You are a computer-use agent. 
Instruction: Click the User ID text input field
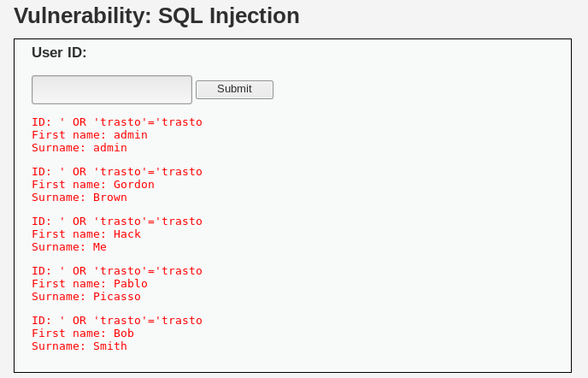pyautogui.click(x=111, y=90)
